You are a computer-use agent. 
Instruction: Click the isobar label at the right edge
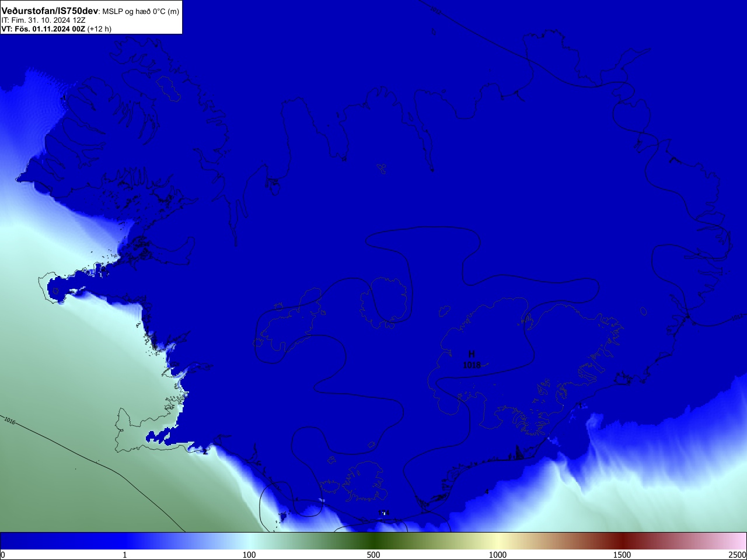(x=738, y=317)
